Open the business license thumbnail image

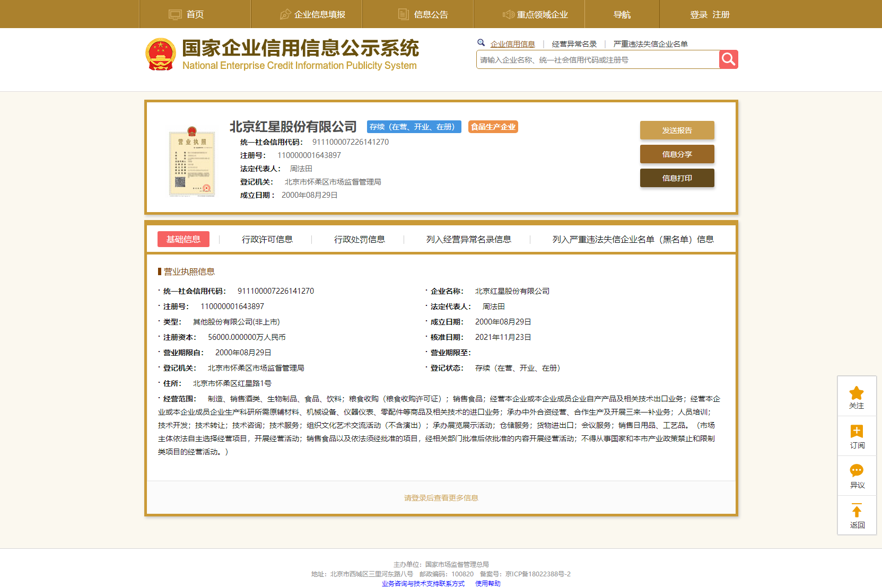(192, 162)
